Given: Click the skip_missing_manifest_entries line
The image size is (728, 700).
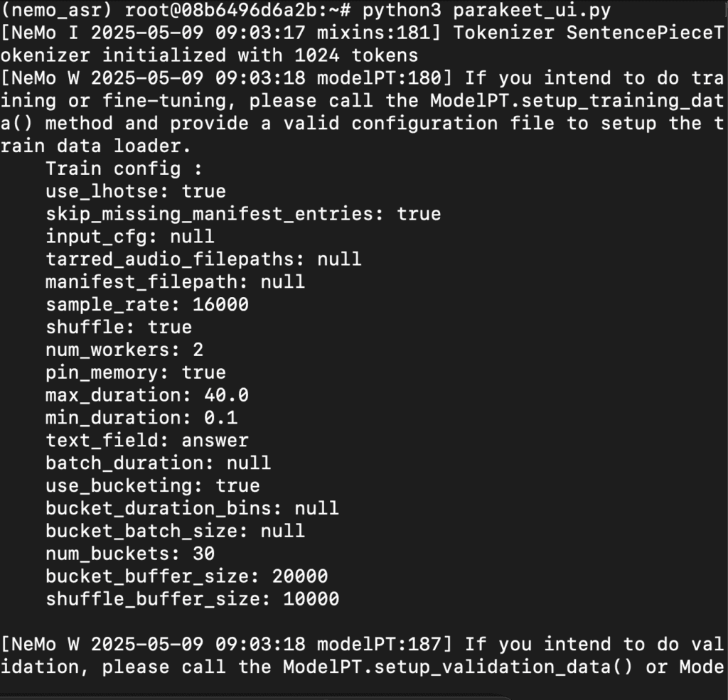Looking at the screenshot, I should click(x=243, y=214).
